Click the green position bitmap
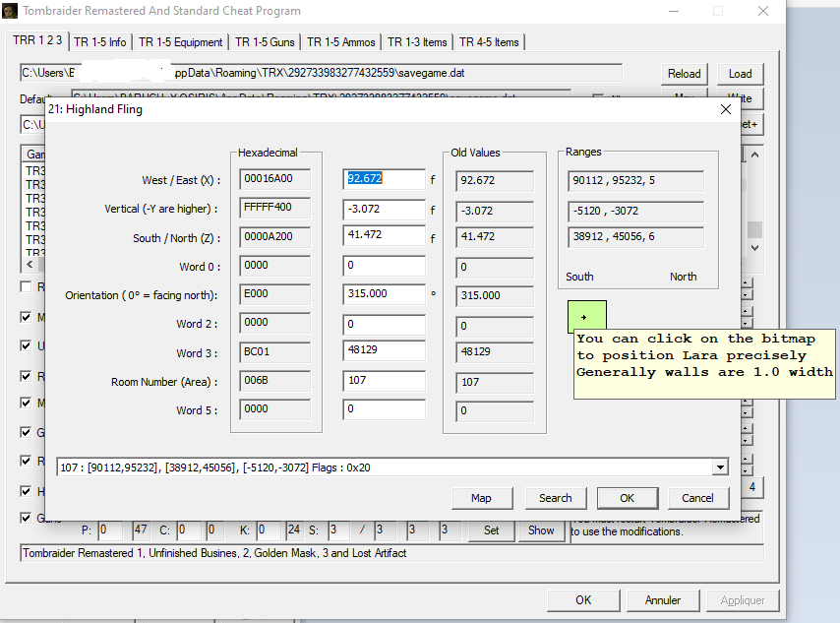840x623 pixels. [587, 316]
